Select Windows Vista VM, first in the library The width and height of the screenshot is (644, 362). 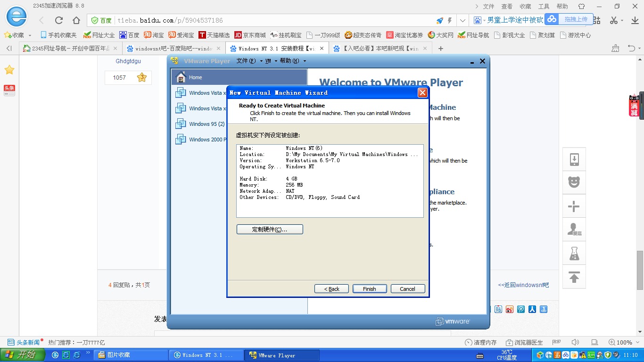tap(201, 93)
